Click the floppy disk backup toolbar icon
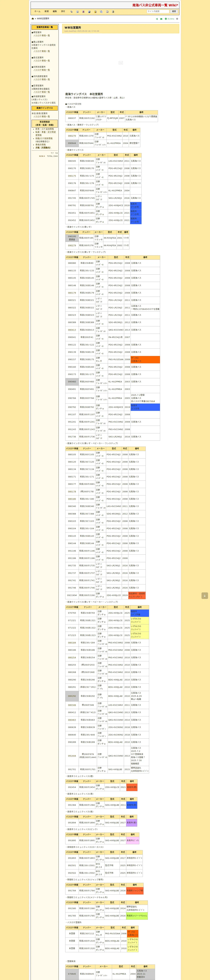Screen dimensions: 210x980 (x=89, y=12)
